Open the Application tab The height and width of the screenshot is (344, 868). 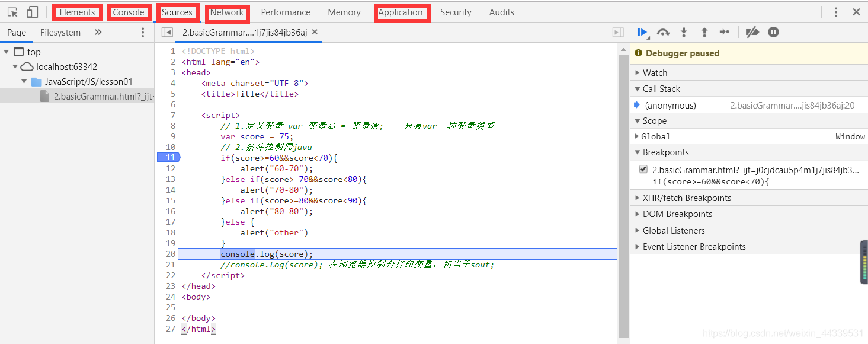(401, 12)
